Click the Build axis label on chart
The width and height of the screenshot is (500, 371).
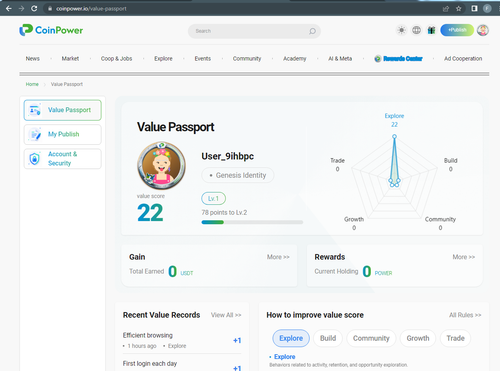click(451, 161)
